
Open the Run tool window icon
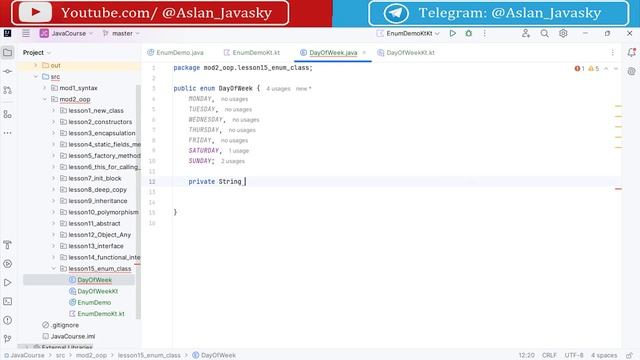tap(7, 282)
